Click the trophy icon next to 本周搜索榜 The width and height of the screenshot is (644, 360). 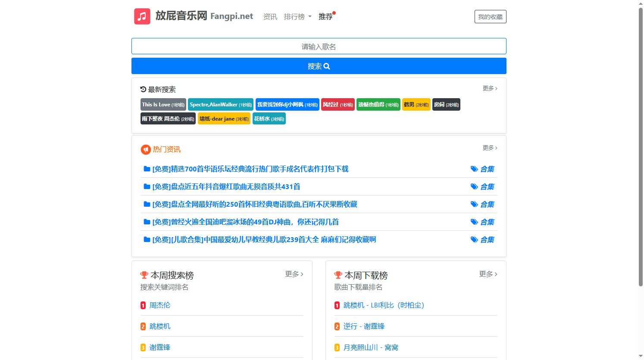144,275
